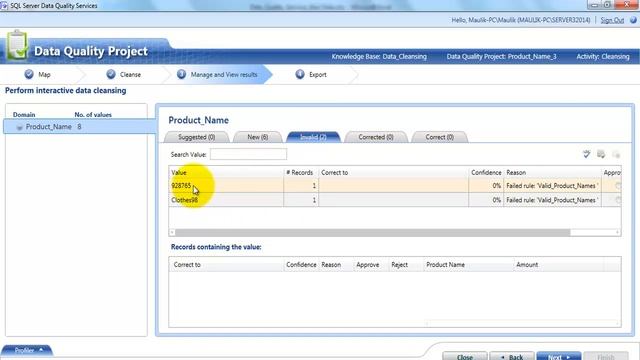Click the Correct to cell for 928765

click(x=393, y=186)
